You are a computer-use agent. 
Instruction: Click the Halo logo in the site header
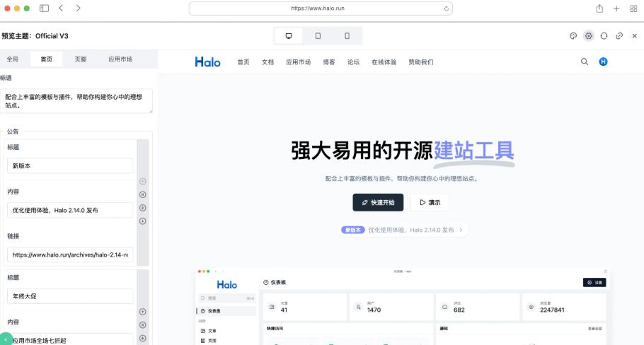[x=207, y=62]
